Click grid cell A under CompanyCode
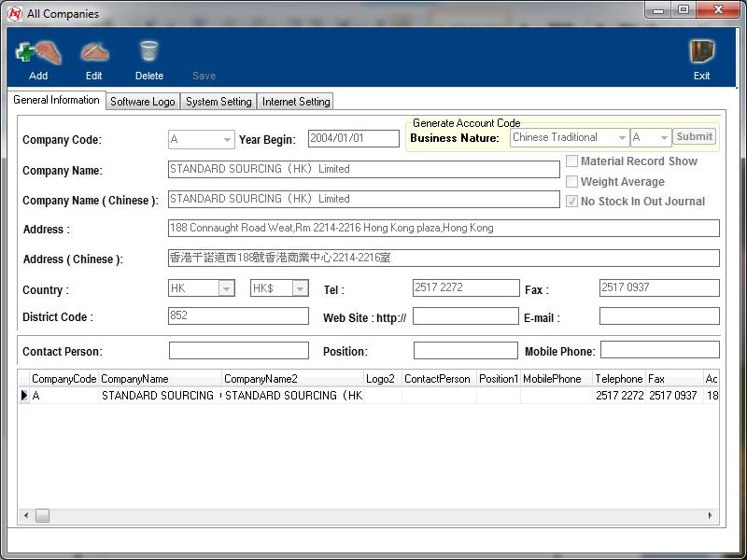Image resolution: width=747 pixels, height=560 pixels. 63,395
